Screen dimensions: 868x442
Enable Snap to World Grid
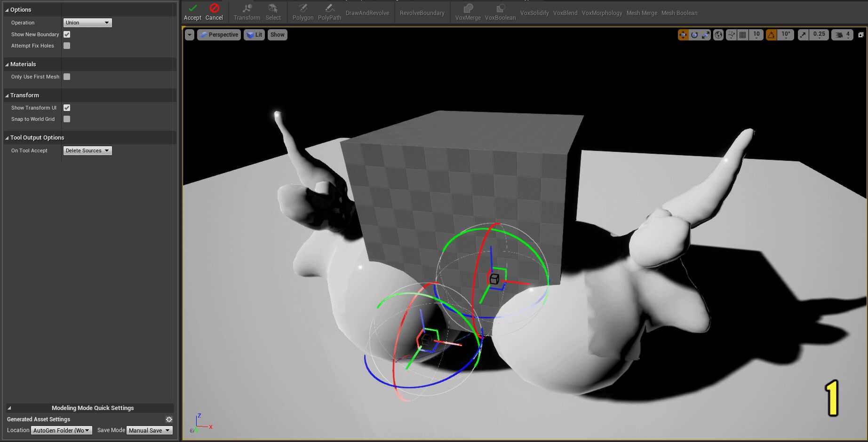point(67,119)
